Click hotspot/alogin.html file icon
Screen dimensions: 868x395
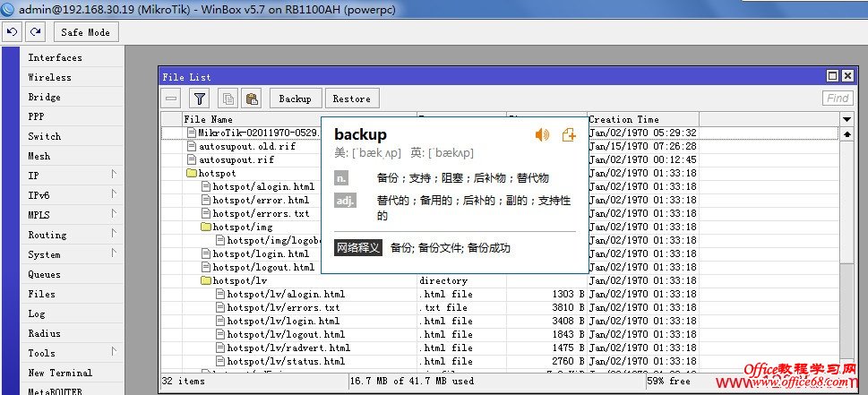206,186
